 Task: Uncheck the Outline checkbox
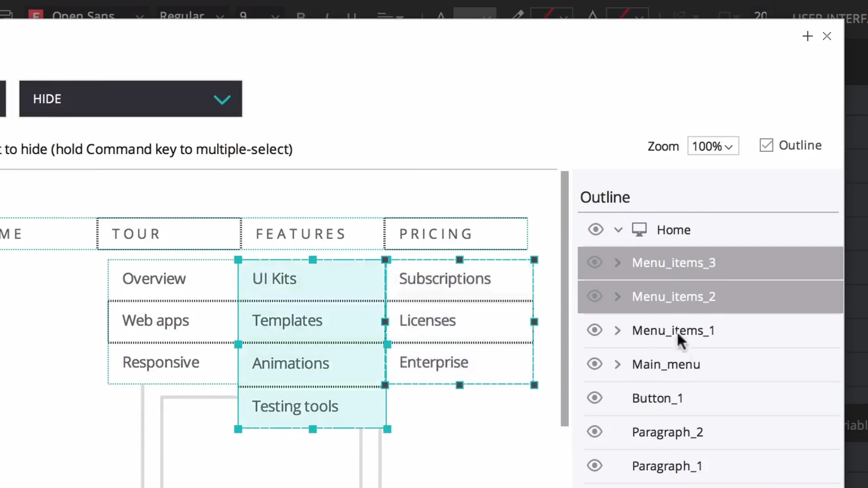pyautogui.click(x=766, y=145)
